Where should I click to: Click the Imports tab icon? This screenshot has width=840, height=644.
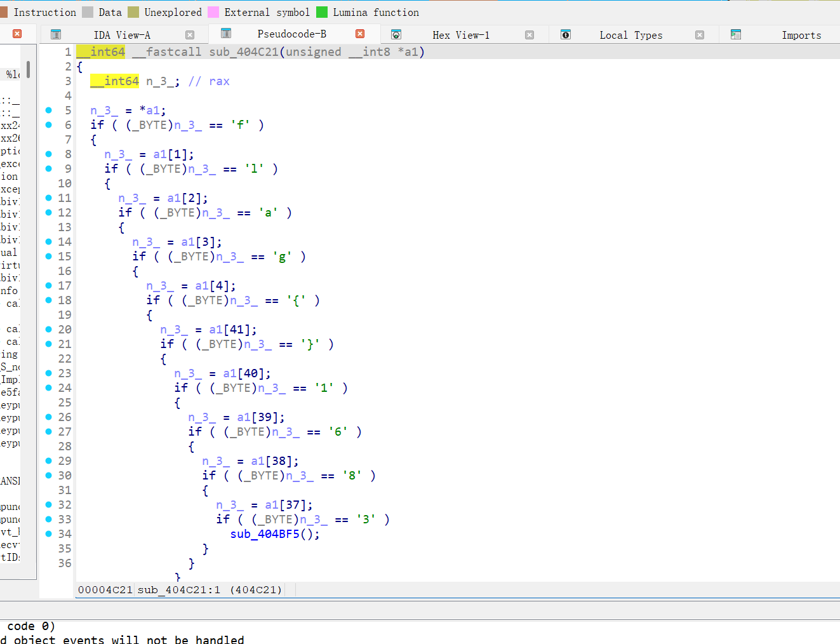point(736,34)
